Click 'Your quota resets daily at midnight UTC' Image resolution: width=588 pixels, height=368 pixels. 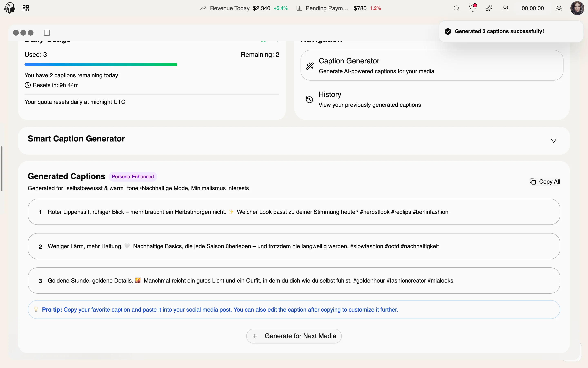pyautogui.click(x=75, y=102)
